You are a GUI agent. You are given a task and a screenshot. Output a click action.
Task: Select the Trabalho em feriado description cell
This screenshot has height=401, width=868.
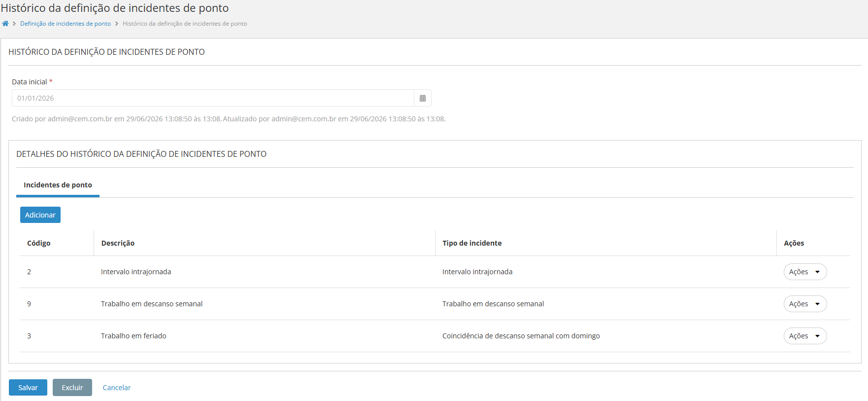click(x=134, y=336)
